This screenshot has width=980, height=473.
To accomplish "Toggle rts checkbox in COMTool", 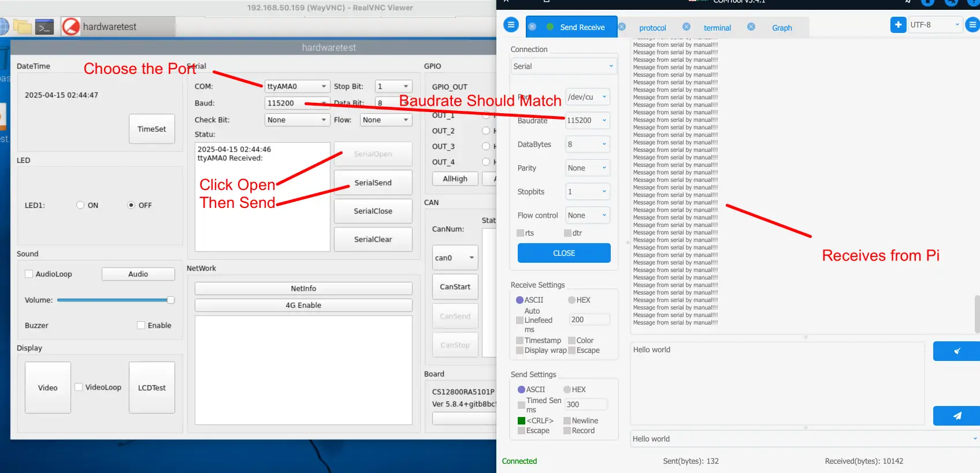I will 520,233.
